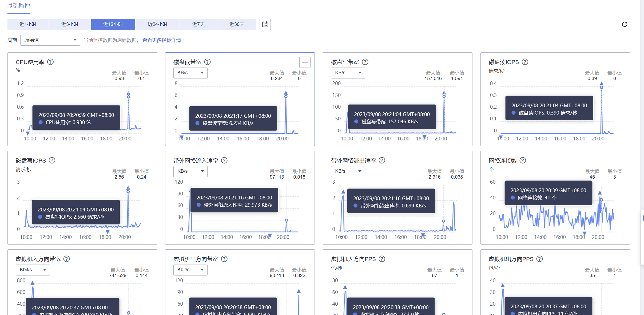This screenshot has height=315, width=644.
Task: Select the 近1小时 time range
Action: point(28,24)
